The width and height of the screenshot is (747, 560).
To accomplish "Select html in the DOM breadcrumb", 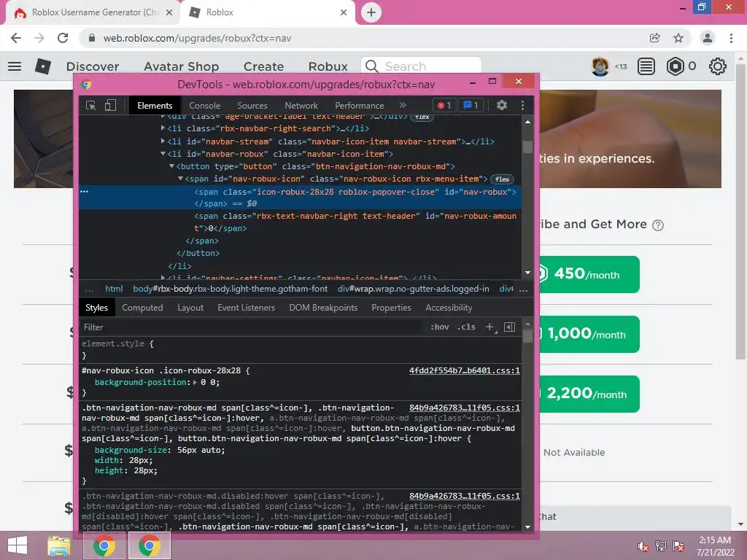I will click(x=114, y=289).
